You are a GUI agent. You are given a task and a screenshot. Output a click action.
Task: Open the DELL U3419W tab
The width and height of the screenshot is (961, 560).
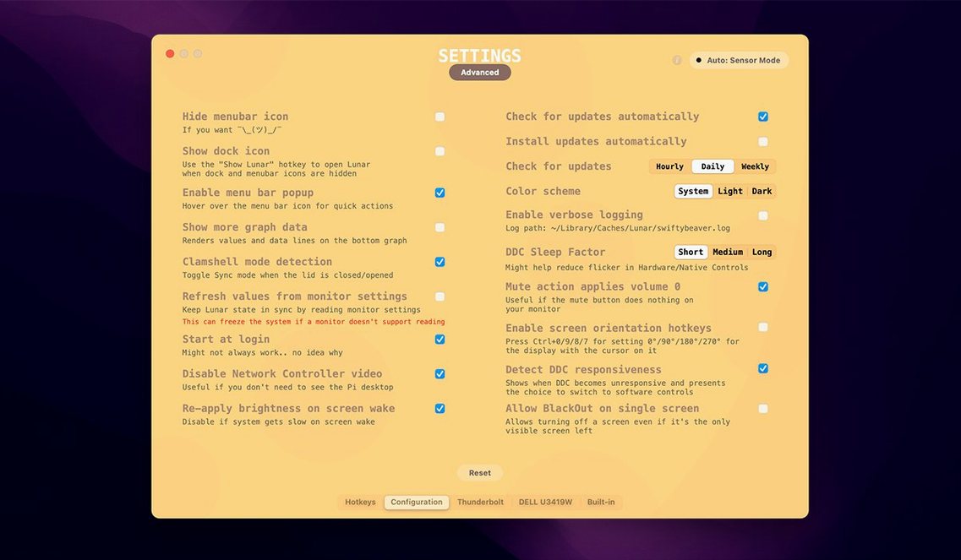[x=545, y=502]
